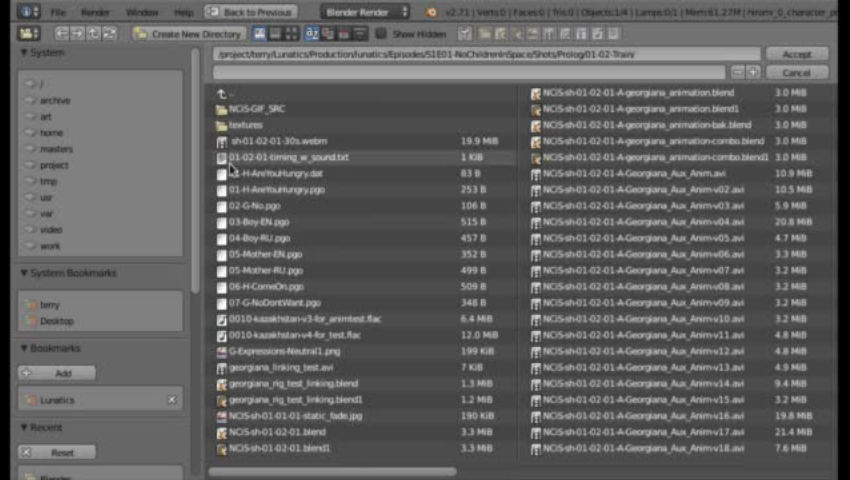Click the parent directory up-arrow entry

click(222, 93)
